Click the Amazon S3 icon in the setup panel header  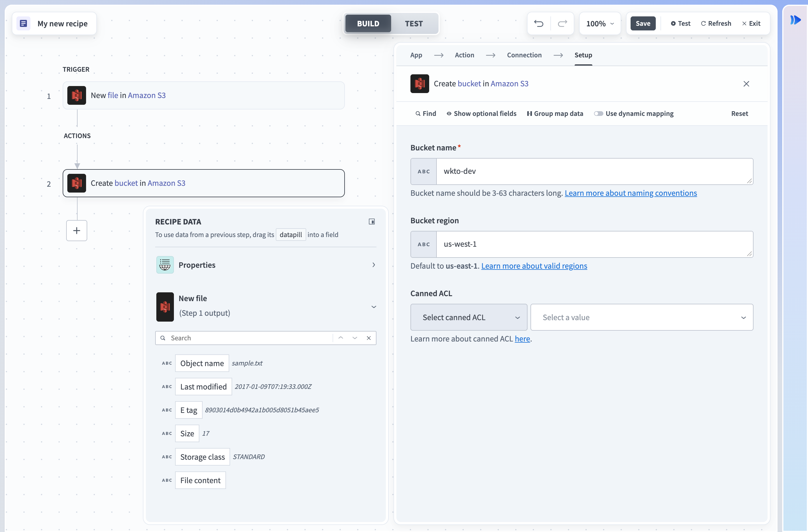click(x=420, y=84)
